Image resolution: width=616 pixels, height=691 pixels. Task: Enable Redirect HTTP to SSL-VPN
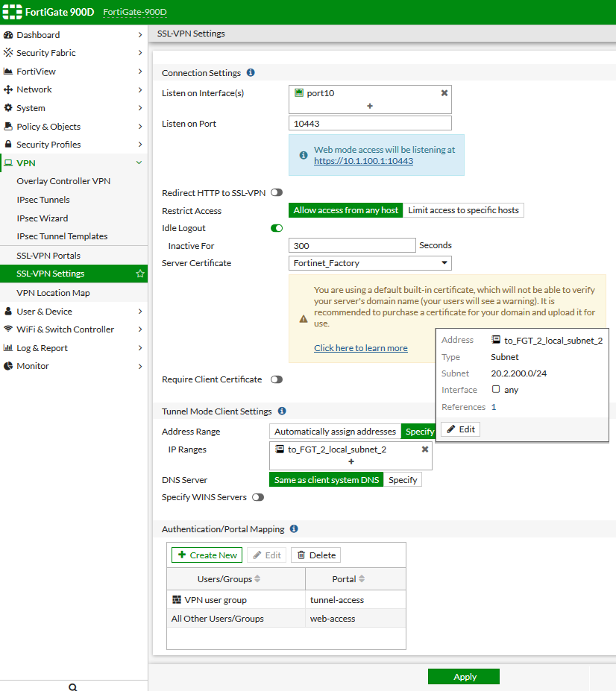click(x=277, y=192)
